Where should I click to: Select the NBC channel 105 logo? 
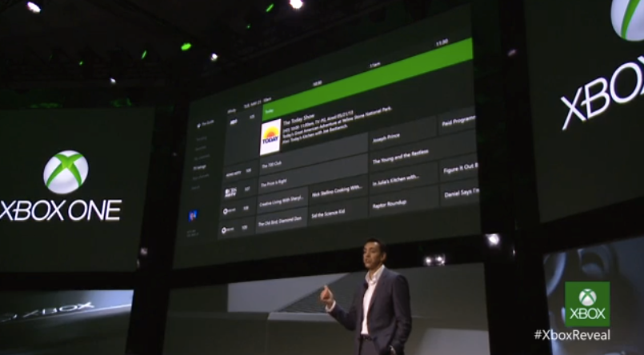[233, 122]
